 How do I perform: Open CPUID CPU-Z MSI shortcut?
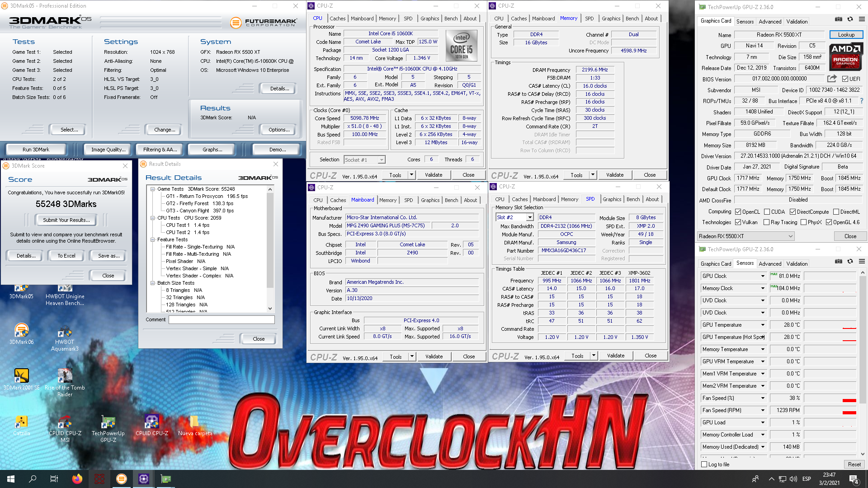point(65,428)
